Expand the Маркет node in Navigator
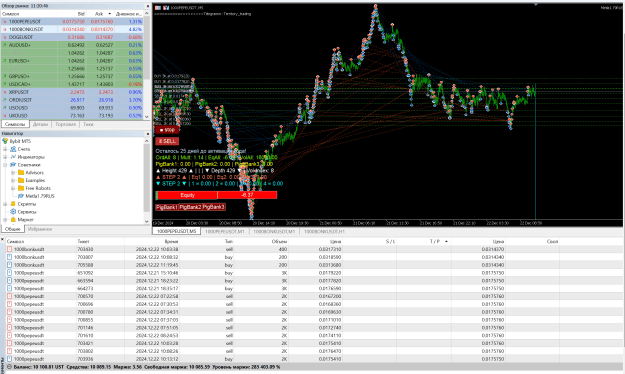Viewport: 625px width, 374px height. [x=5, y=220]
